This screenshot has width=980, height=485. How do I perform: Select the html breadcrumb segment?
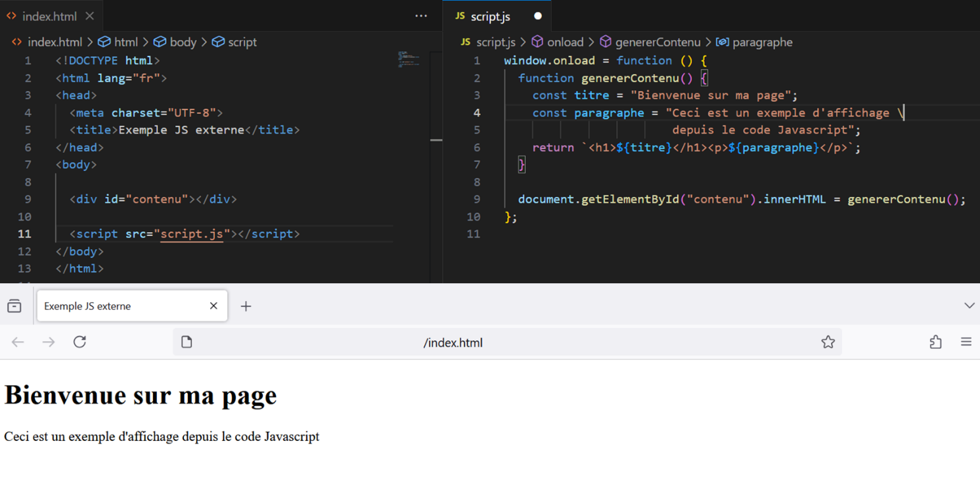click(x=126, y=42)
